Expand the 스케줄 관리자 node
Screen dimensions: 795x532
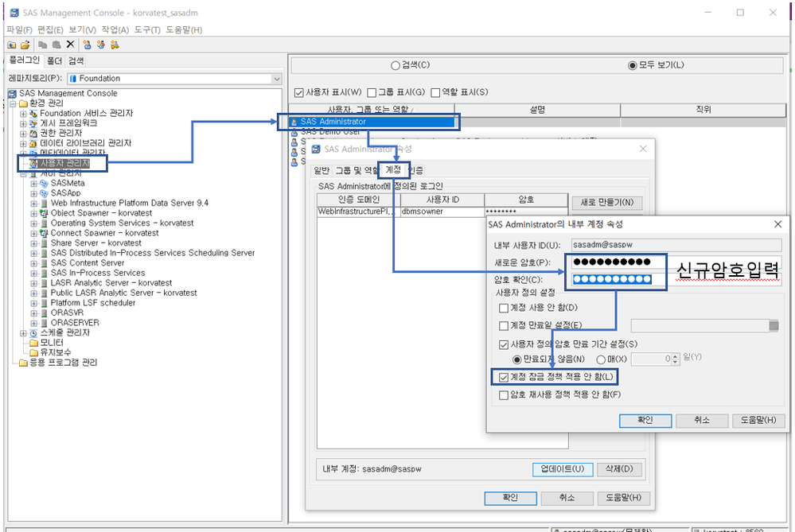pos(23,333)
